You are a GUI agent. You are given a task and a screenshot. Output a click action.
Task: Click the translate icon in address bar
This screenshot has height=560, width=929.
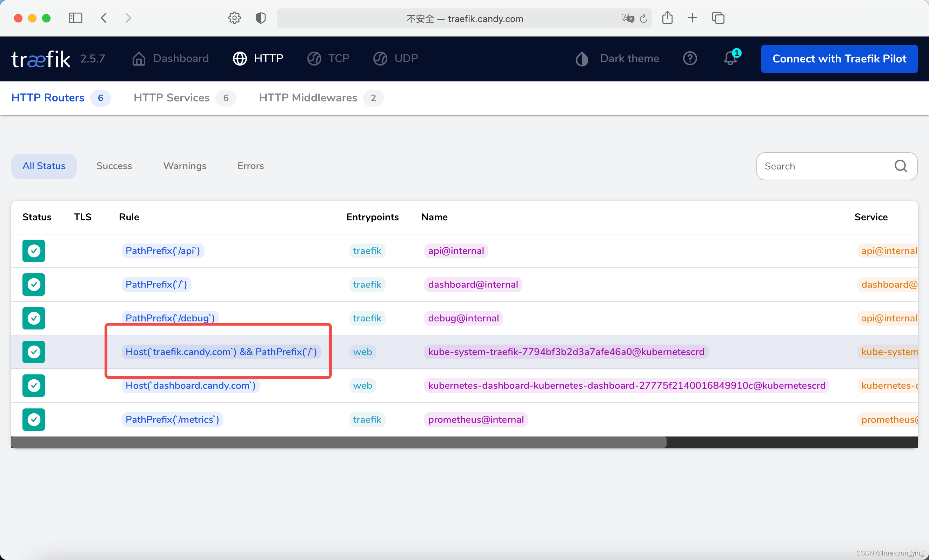[x=628, y=18]
